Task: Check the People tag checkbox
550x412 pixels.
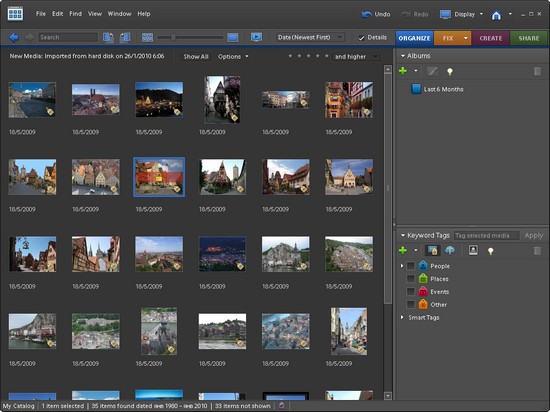Action: [410, 266]
